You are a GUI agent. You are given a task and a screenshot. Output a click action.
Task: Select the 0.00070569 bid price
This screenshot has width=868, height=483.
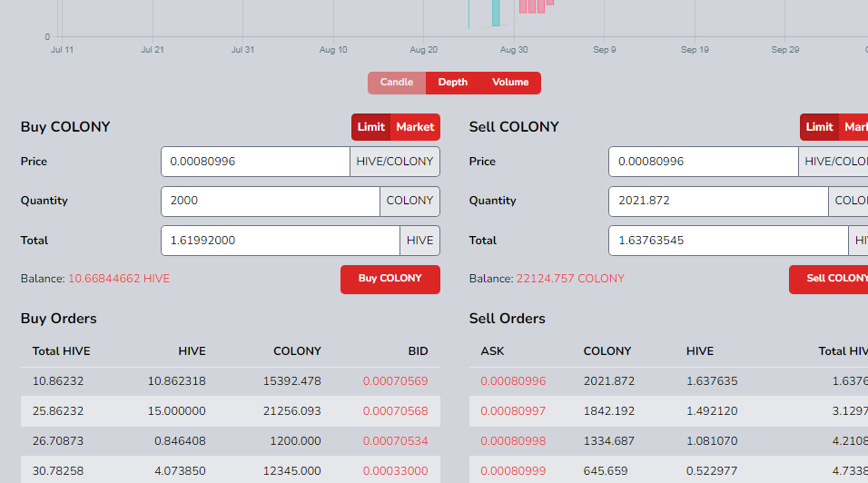point(395,381)
